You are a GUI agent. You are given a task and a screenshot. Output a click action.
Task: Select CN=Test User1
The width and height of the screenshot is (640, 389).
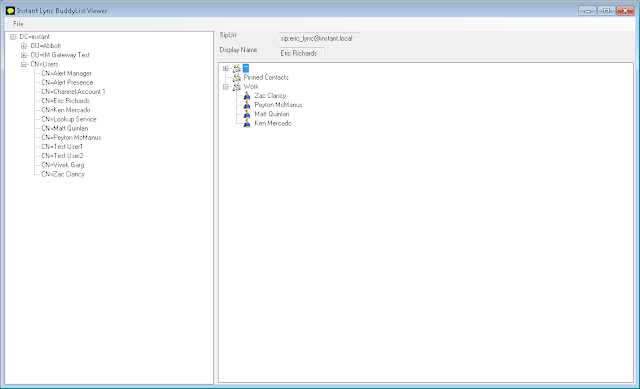point(62,147)
